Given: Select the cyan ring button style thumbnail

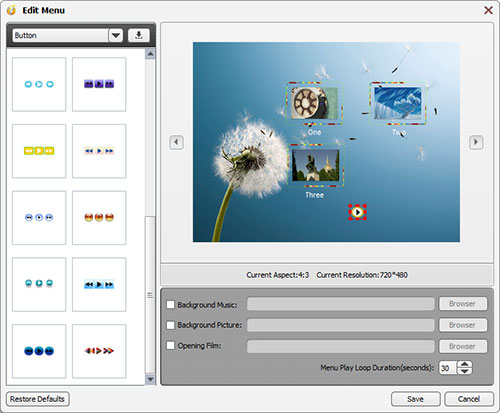Looking at the screenshot, I should point(39,84).
